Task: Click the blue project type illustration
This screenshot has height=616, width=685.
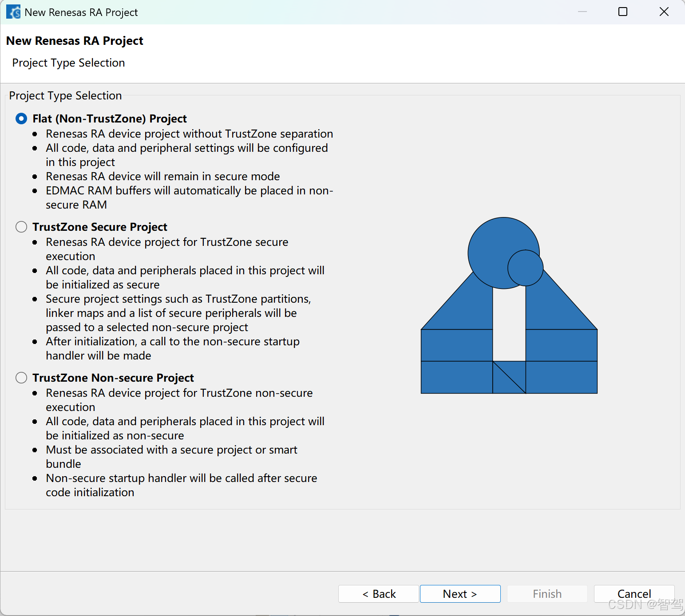Action: click(509, 305)
